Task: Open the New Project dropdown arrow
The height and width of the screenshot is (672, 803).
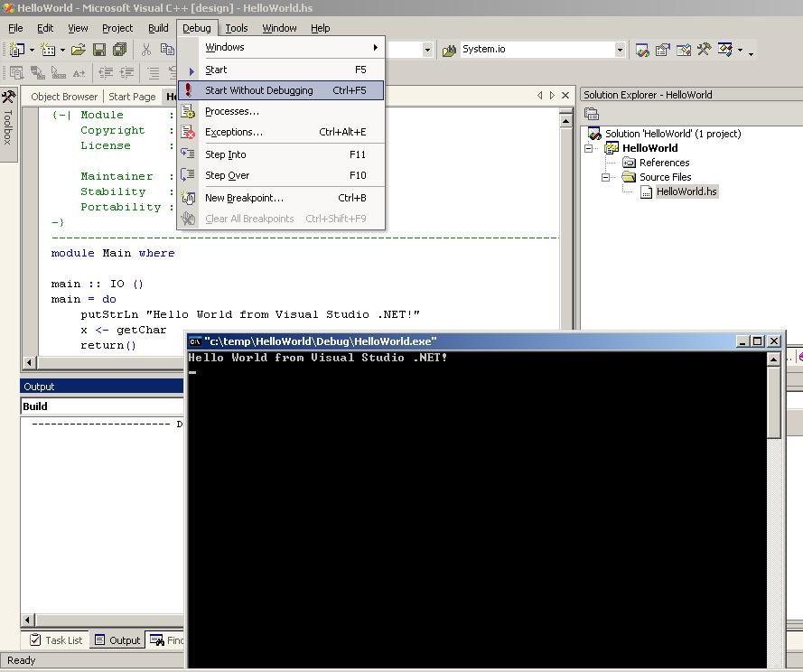Action: (32, 51)
